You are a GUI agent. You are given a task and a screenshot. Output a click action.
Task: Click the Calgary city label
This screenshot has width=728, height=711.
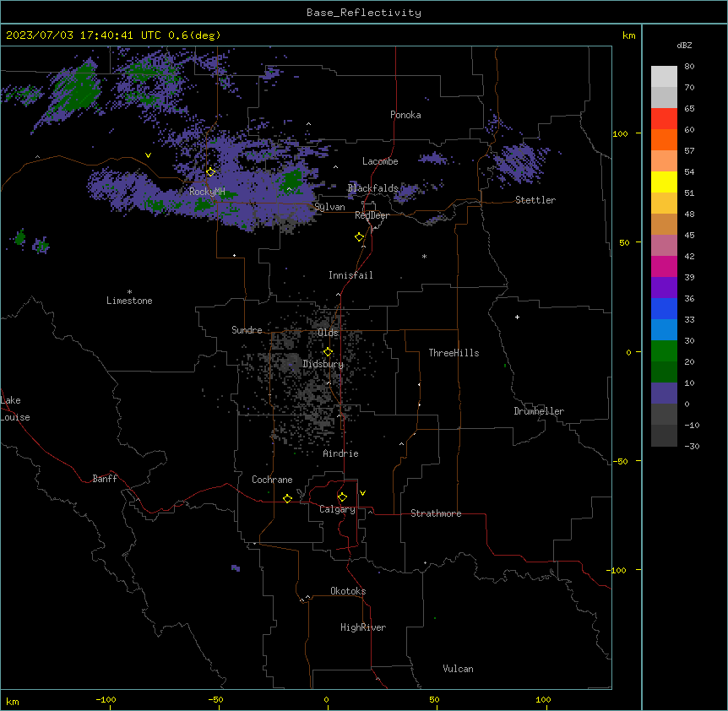click(x=338, y=509)
